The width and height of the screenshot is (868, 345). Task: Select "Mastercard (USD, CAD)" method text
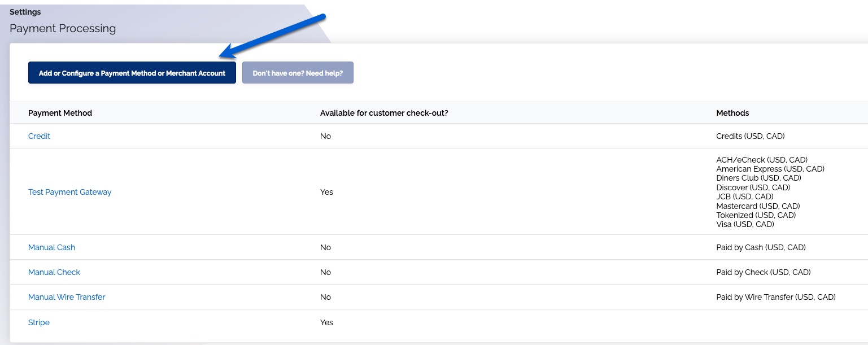758,206
